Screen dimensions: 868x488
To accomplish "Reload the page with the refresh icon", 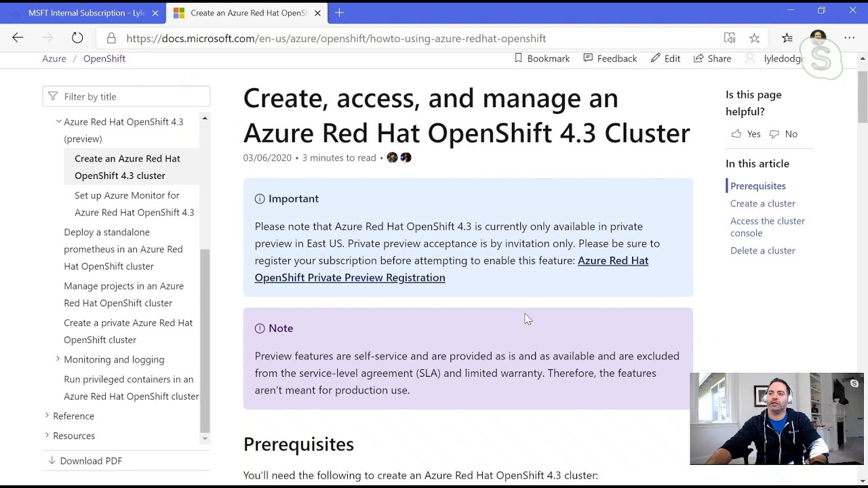I will (x=77, y=38).
